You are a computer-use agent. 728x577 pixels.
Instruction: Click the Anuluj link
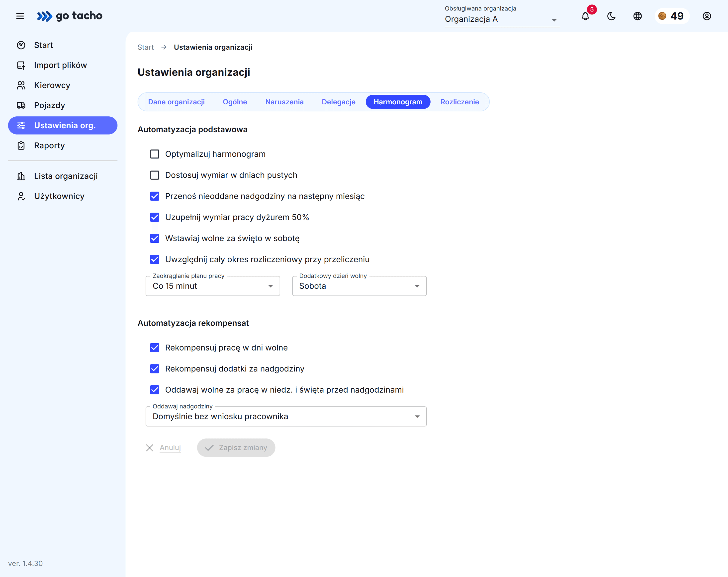(170, 448)
